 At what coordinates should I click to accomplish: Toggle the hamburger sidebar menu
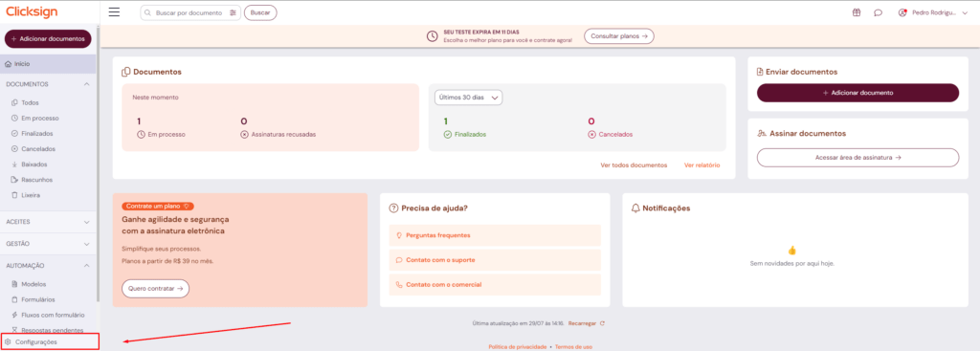click(114, 11)
